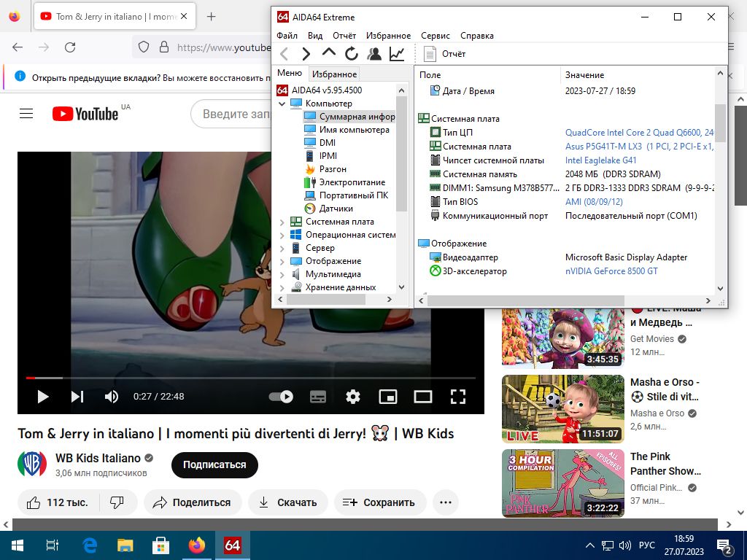Expand the Сервер tree node
Image resolution: width=747 pixels, height=560 pixels.
282,248
